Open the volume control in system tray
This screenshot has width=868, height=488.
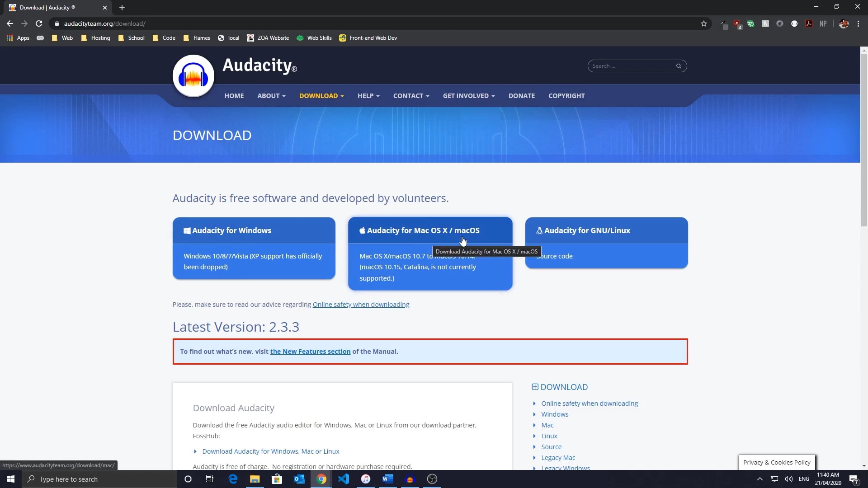[789, 479]
